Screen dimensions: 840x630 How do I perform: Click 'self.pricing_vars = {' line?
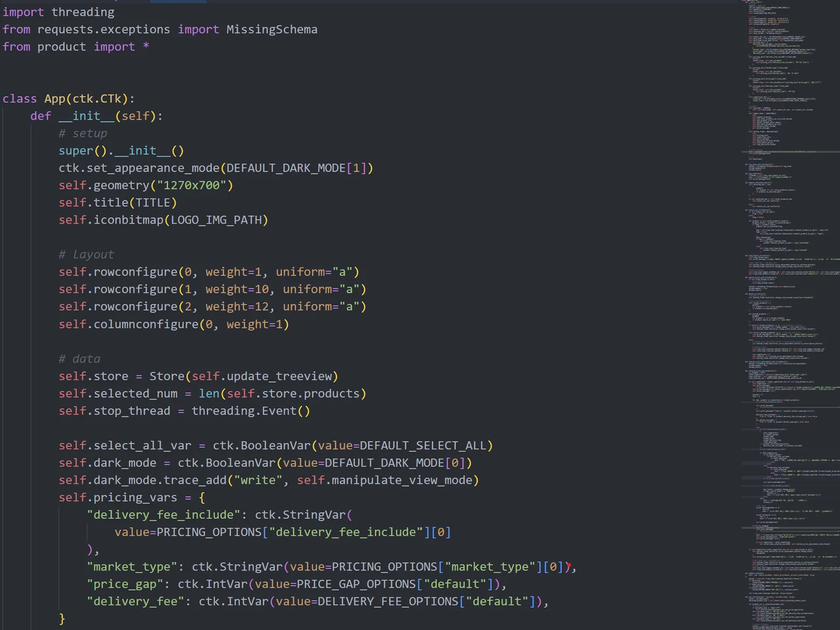[x=132, y=498]
